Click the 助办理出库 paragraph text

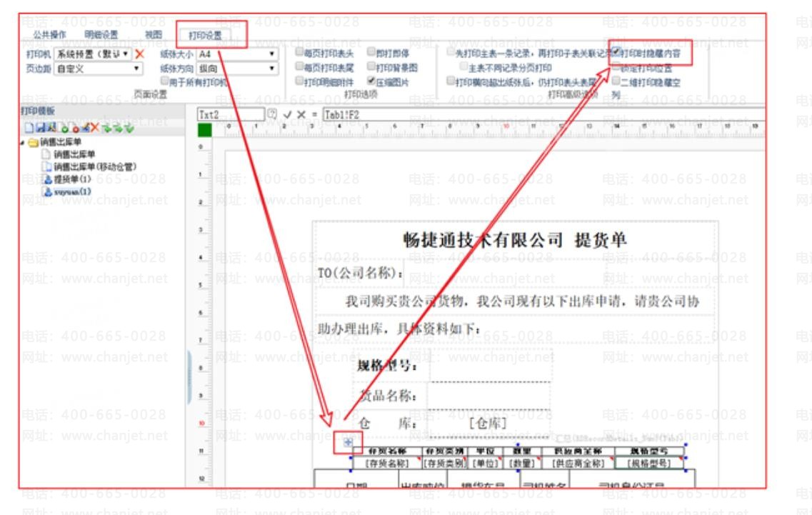point(399,329)
